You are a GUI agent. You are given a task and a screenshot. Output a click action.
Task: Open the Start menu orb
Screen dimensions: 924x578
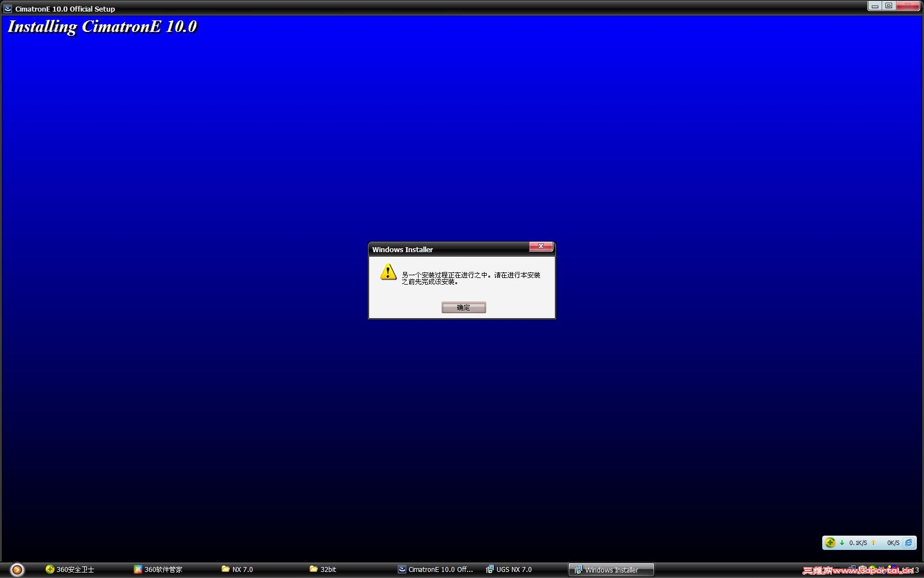tap(17, 570)
